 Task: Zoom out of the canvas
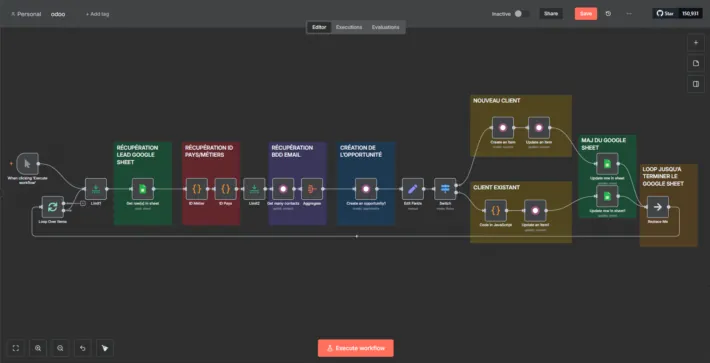(x=60, y=348)
